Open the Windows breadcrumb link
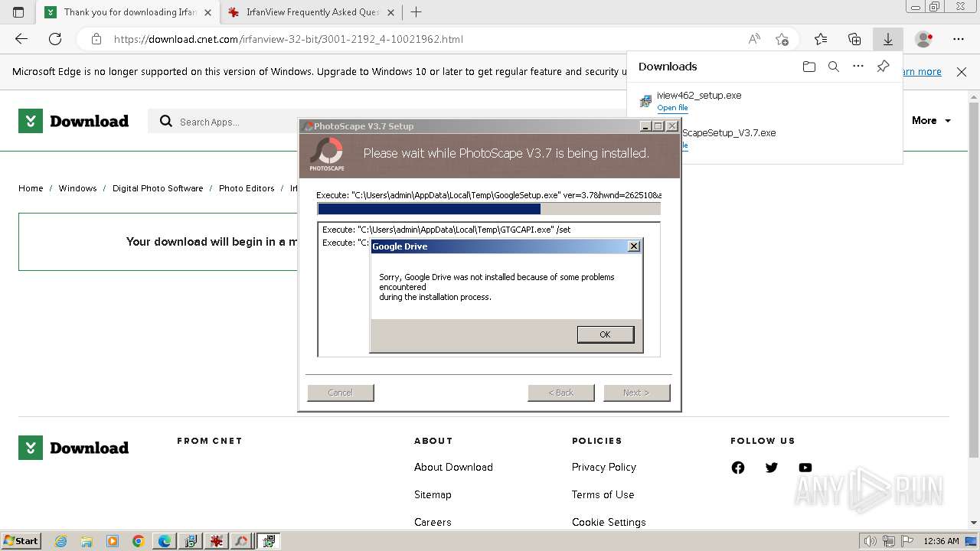 77,188
